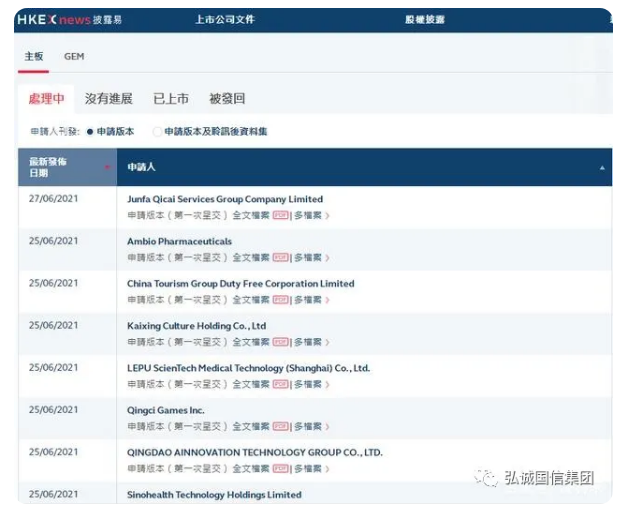Expand 多檔案 for QINGDAO AINNOVATION
The width and height of the screenshot is (626, 519).
click(x=312, y=469)
